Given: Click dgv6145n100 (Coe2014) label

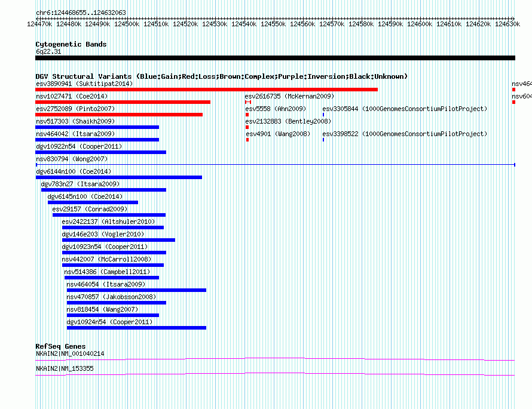Looking at the screenshot, I should (85, 196).
